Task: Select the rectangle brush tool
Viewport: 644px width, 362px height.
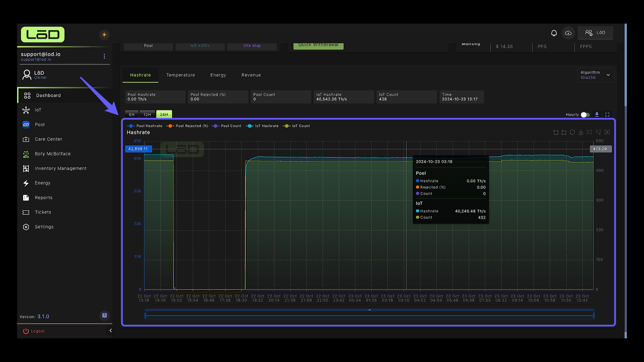Action: click(589, 132)
